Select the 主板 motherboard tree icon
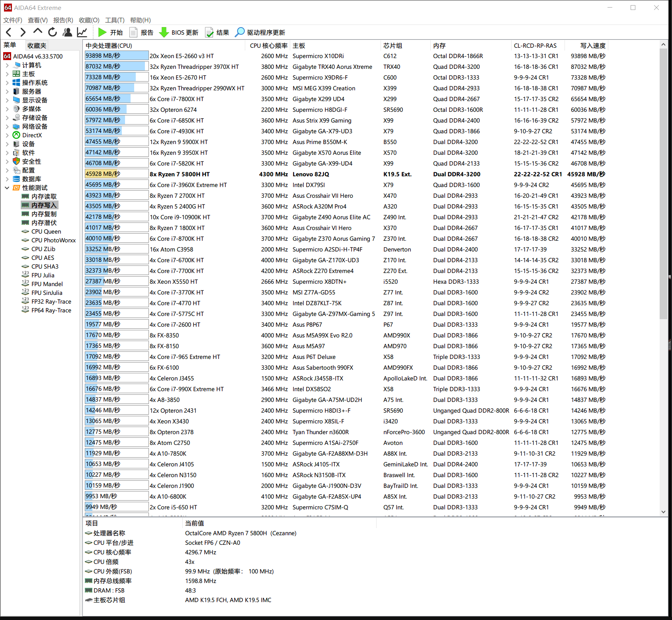 (x=16, y=74)
